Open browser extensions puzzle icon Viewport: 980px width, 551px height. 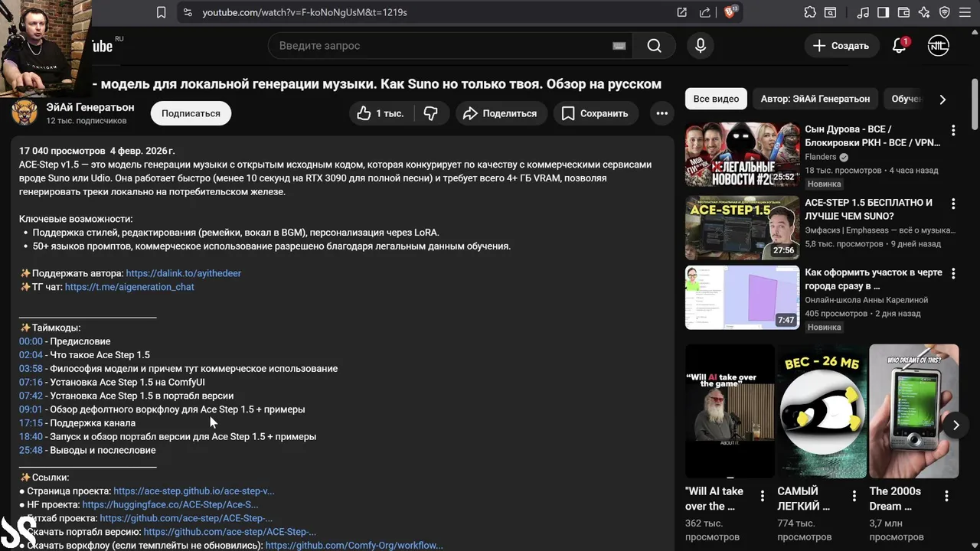coord(810,12)
